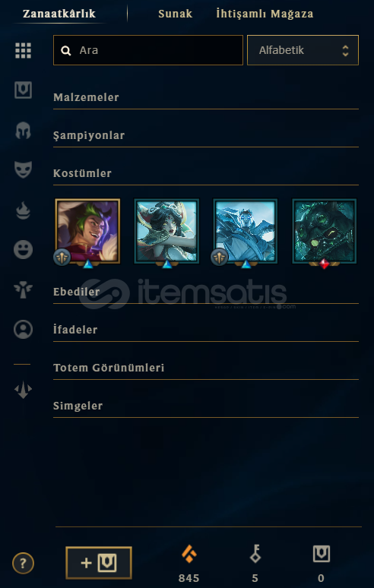This screenshot has width=374, height=588.
Task: Click the add chest plus button
Action: [99, 562]
